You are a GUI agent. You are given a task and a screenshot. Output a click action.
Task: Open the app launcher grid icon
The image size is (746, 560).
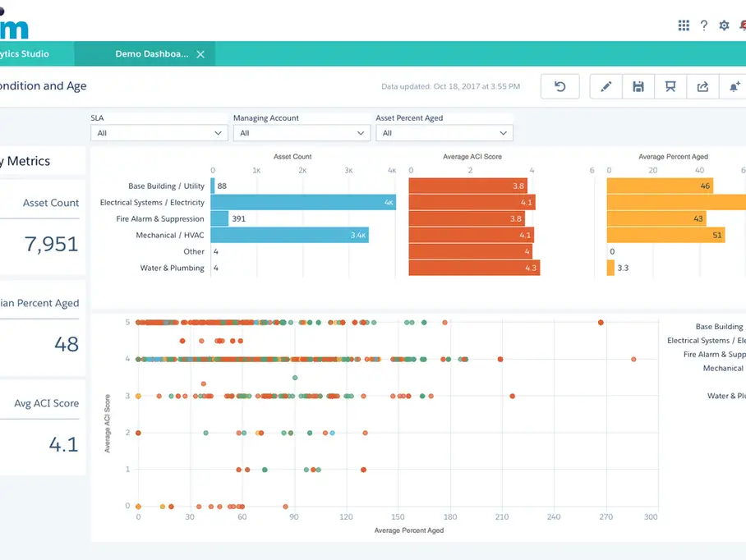coord(684,25)
